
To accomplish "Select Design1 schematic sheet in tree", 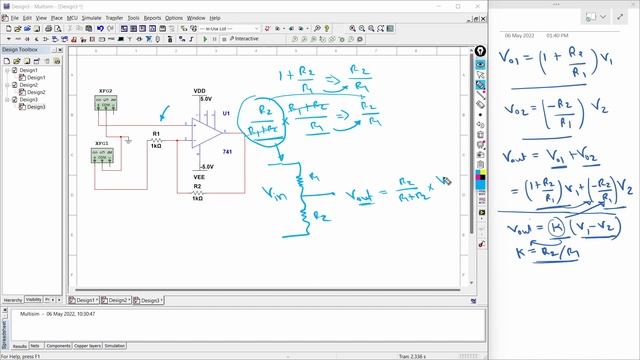I will (x=36, y=78).
